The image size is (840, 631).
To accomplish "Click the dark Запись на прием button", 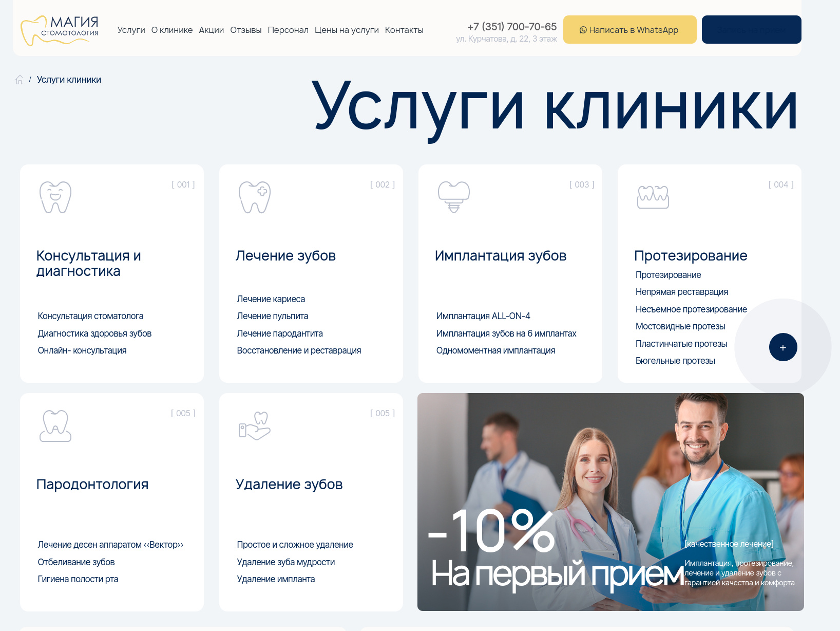I will pos(752,30).
